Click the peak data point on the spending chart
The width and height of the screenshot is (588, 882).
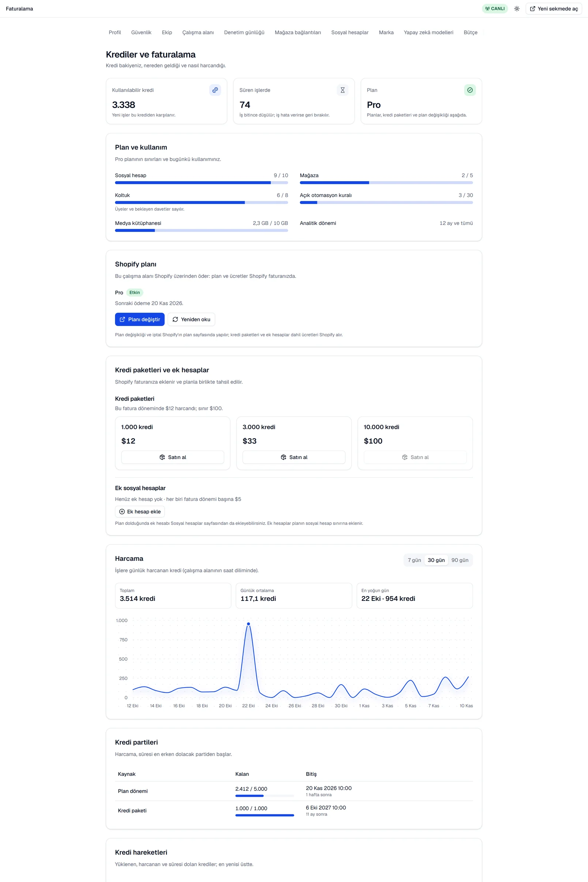point(248,624)
